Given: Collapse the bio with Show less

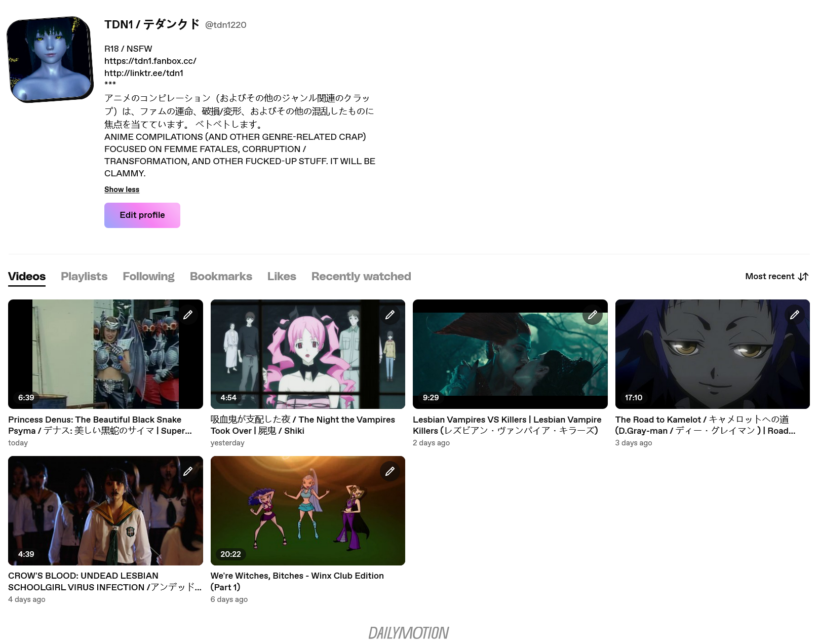Looking at the screenshot, I should point(122,190).
